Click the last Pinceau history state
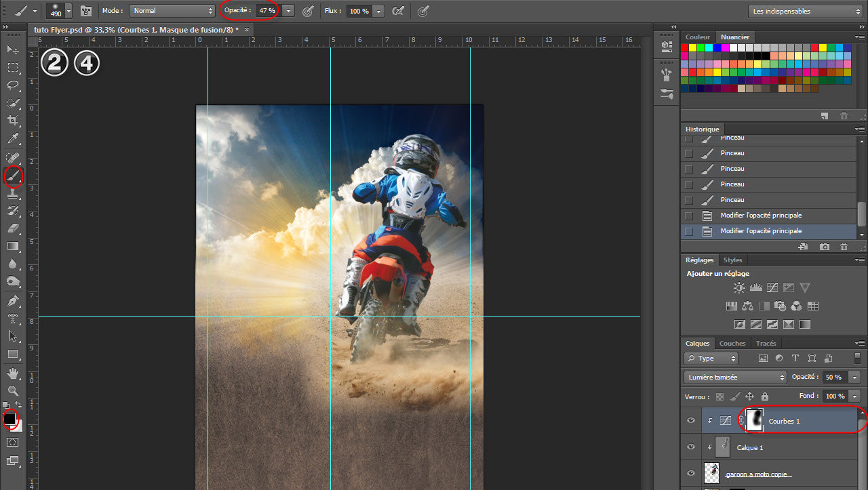 click(732, 200)
